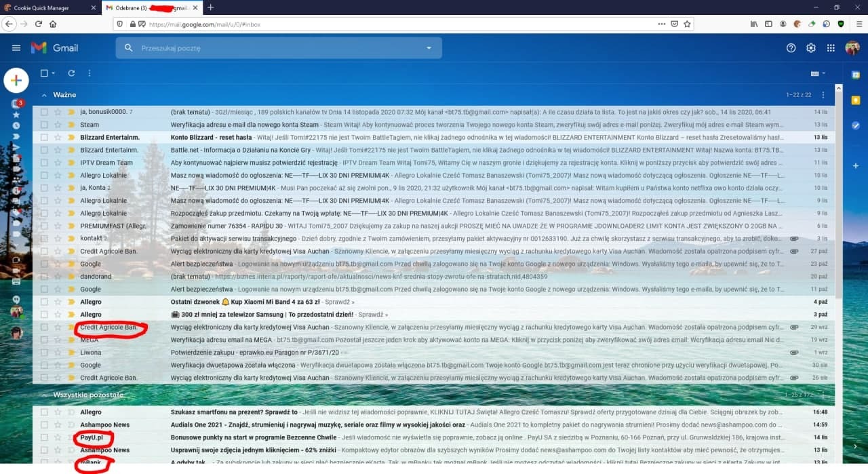
Task: Expand side panel arrow at bottom right
Action: (856, 446)
